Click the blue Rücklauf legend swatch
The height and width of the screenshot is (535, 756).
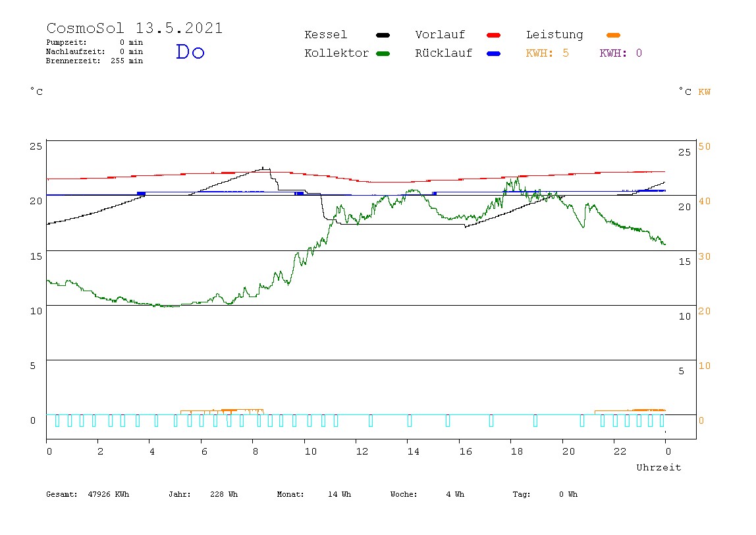pyautogui.click(x=494, y=53)
